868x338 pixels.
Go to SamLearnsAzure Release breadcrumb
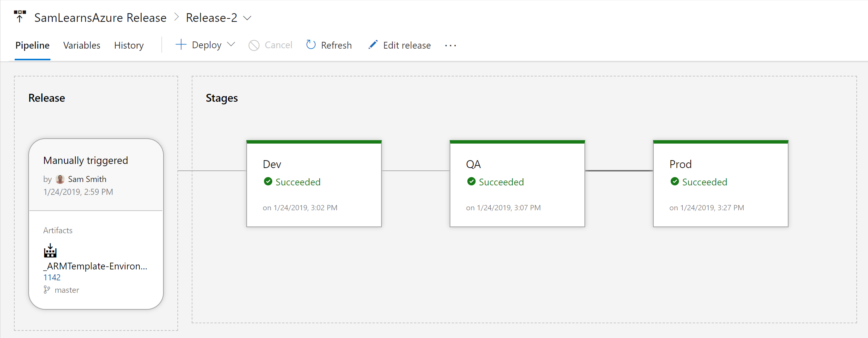point(100,18)
